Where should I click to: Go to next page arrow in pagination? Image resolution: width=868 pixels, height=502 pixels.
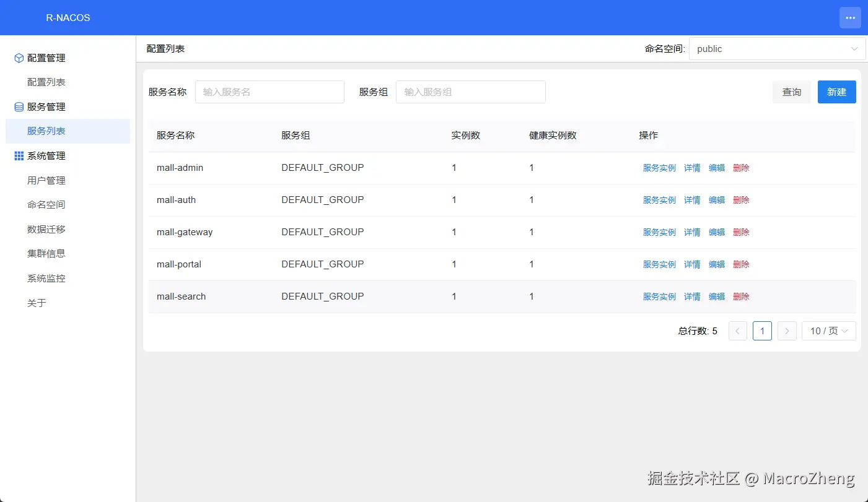(x=787, y=331)
